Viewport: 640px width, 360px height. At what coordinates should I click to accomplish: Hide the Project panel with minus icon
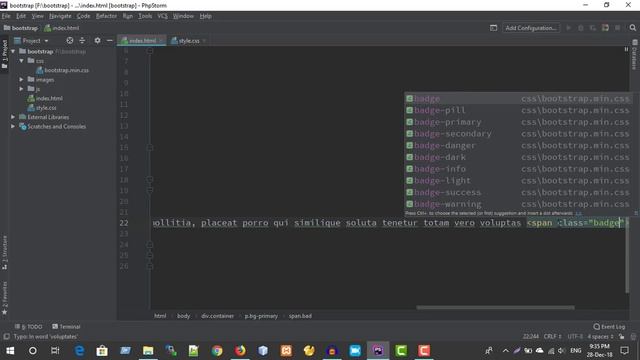(x=109, y=40)
